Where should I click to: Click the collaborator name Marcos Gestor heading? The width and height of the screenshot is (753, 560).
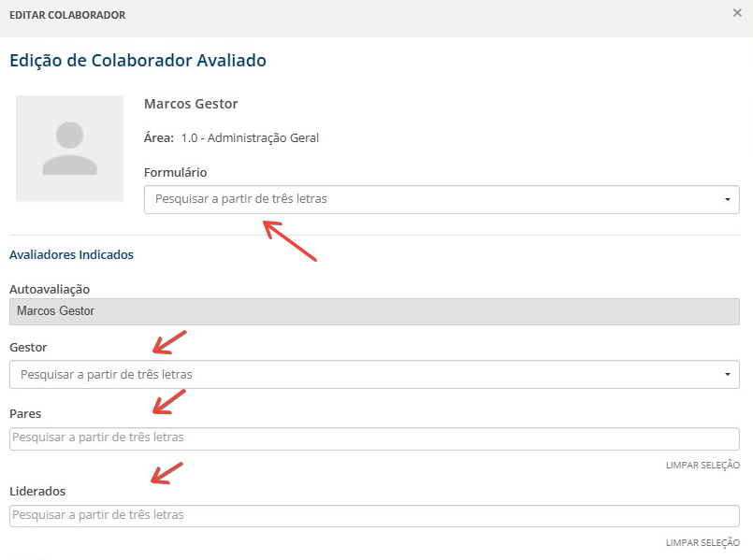click(191, 104)
